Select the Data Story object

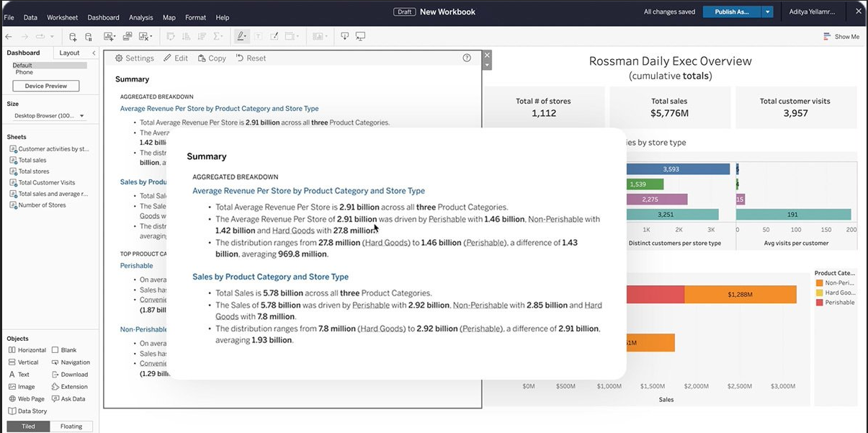pyautogui.click(x=27, y=411)
